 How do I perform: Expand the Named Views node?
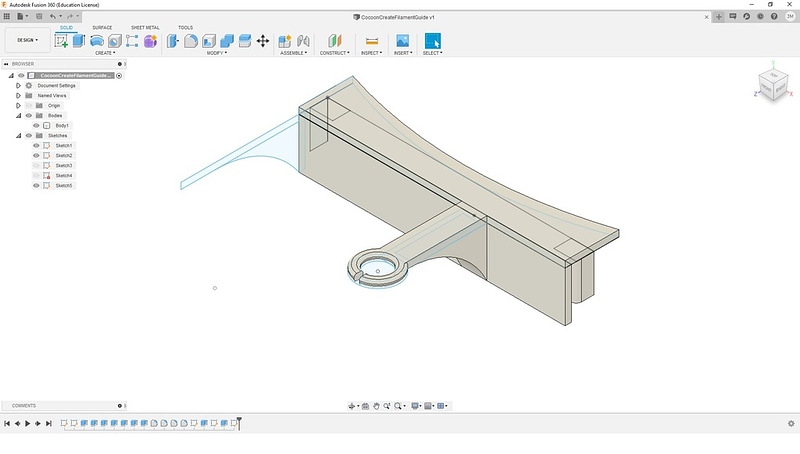[18, 95]
